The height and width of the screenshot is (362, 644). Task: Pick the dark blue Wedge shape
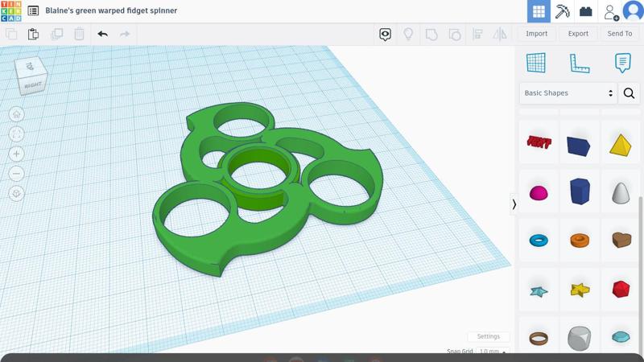pyautogui.click(x=579, y=146)
